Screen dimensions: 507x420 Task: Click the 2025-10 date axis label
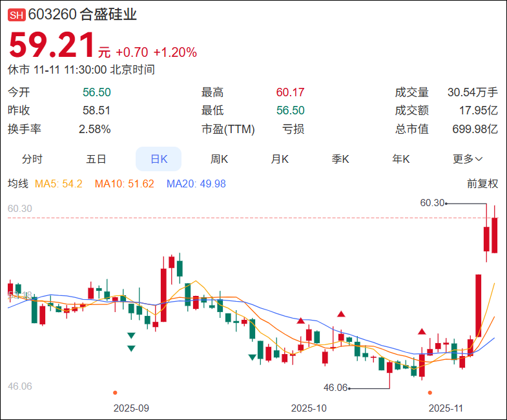pyautogui.click(x=309, y=408)
